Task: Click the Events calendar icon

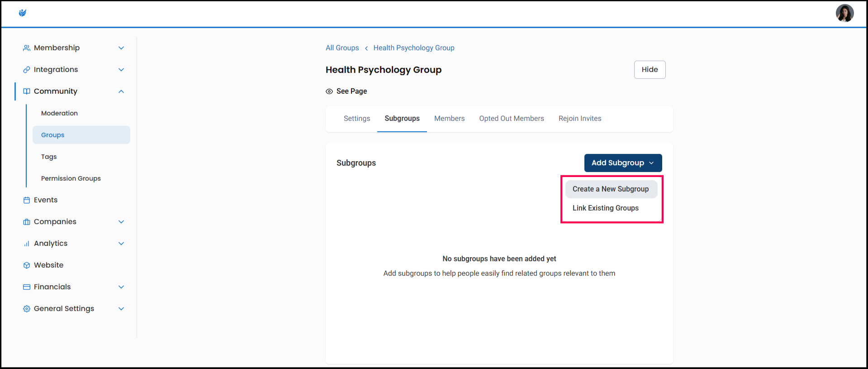Action: click(27, 200)
